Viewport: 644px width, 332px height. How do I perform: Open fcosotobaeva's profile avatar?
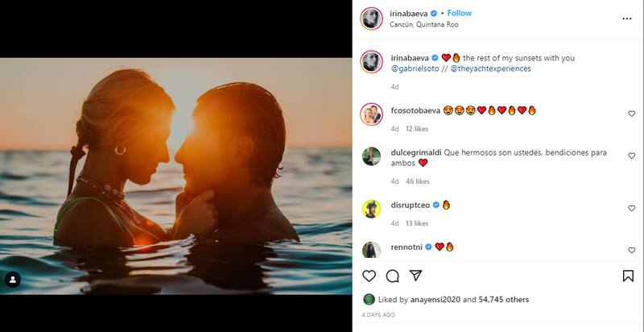[x=370, y=114]
